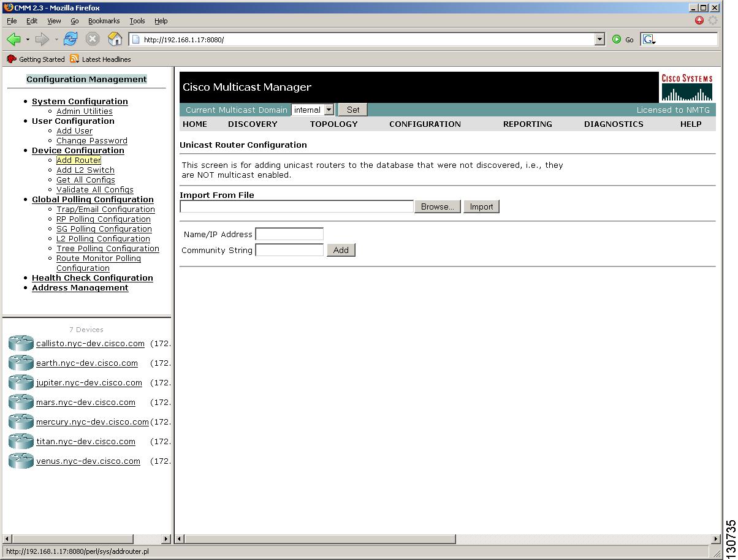Expand the address bar history dropdown
Viewport: 738px width, 560px height.
pos(598,39)
